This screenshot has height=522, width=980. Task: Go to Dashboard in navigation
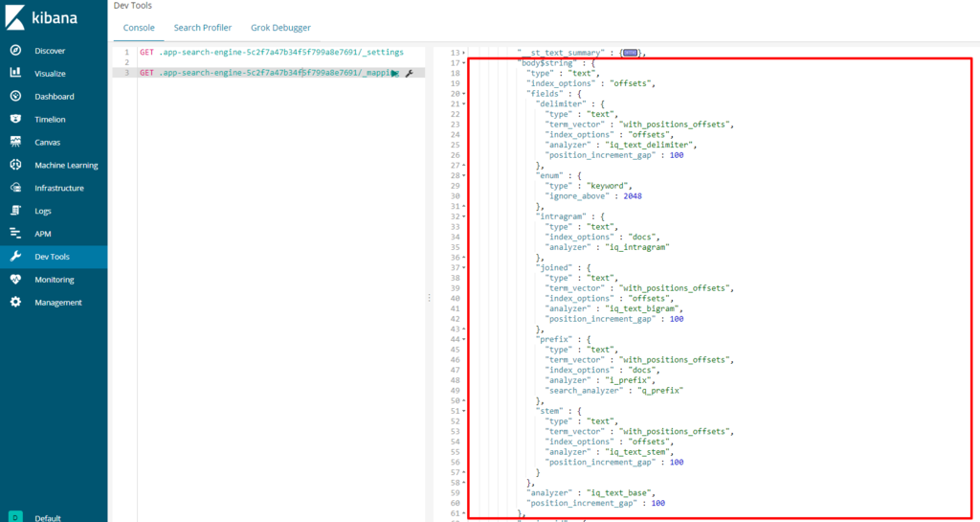click(55, 97)
